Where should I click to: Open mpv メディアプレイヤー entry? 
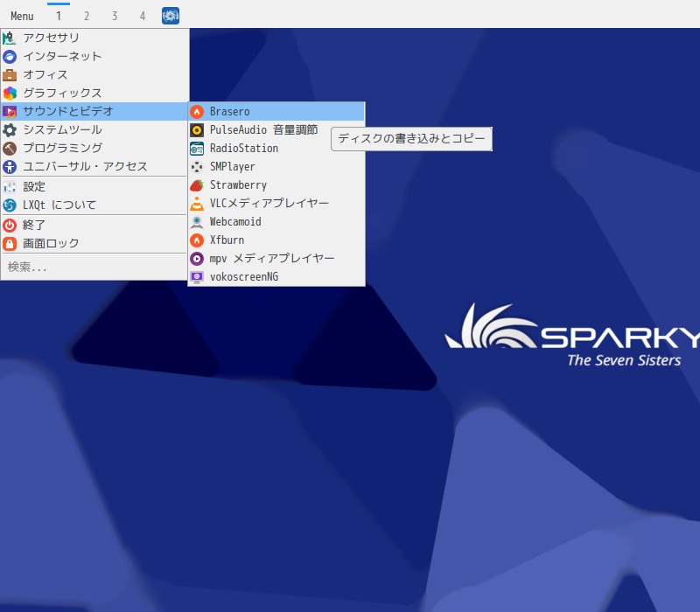[276, 258]
